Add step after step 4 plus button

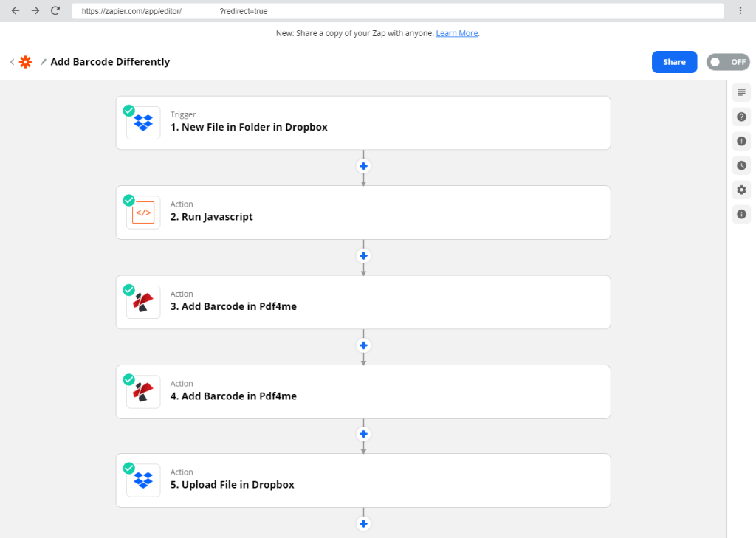click(363, 435)
